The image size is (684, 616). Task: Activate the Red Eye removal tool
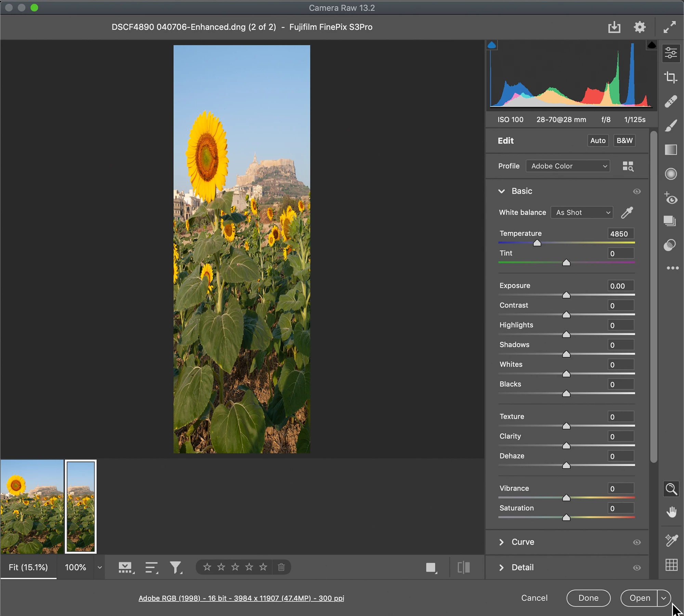(x=671, y=198)
